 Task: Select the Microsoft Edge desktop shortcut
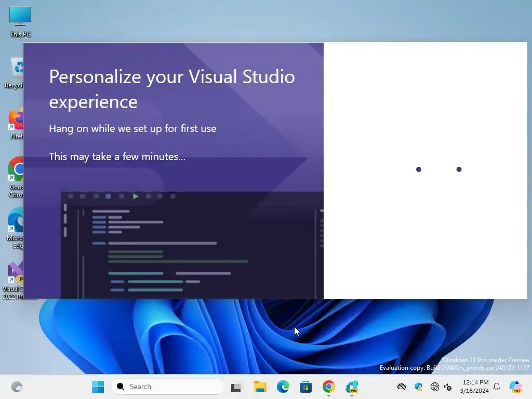click(x=15, y=228)
